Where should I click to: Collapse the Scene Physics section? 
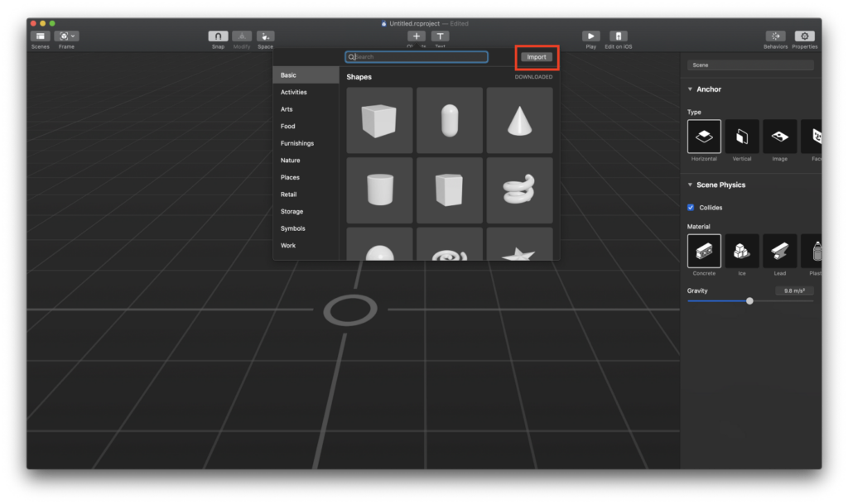690,185
